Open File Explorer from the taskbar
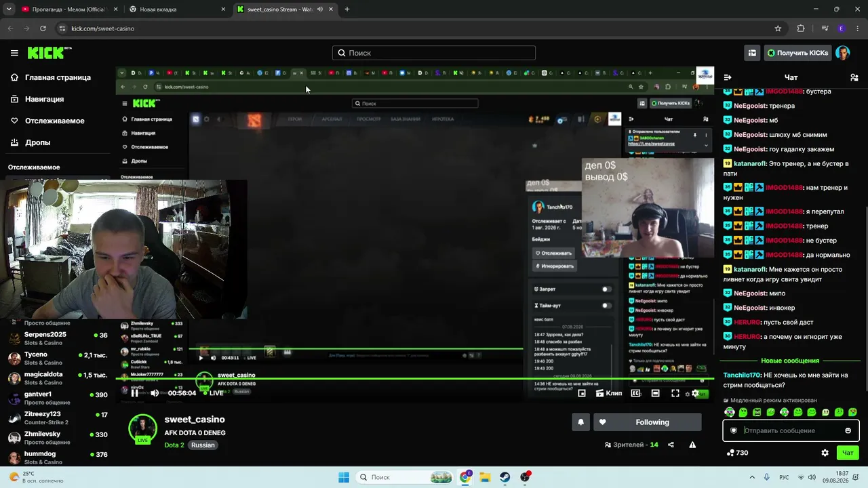Viewport: 868px width, 488px height. (x=485, y=477)
